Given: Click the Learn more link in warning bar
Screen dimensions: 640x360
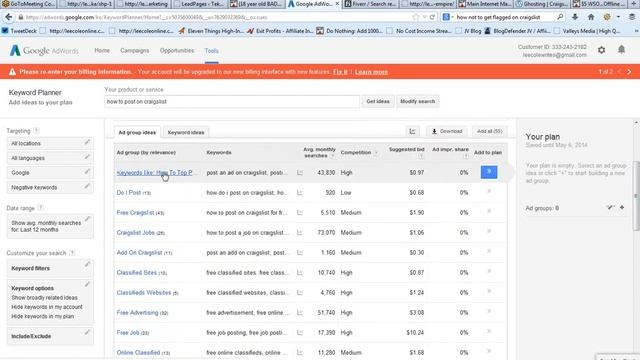Looking at the screenshot, I should 371,72.
